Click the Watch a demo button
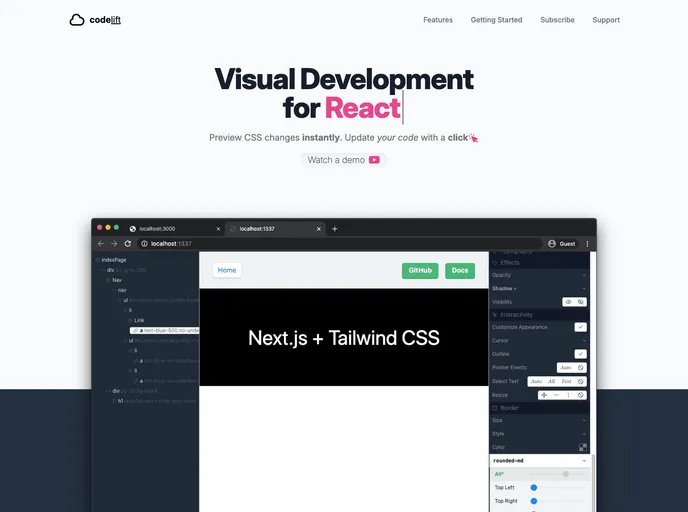Screen dimensions: 688x512 point(344,160)
